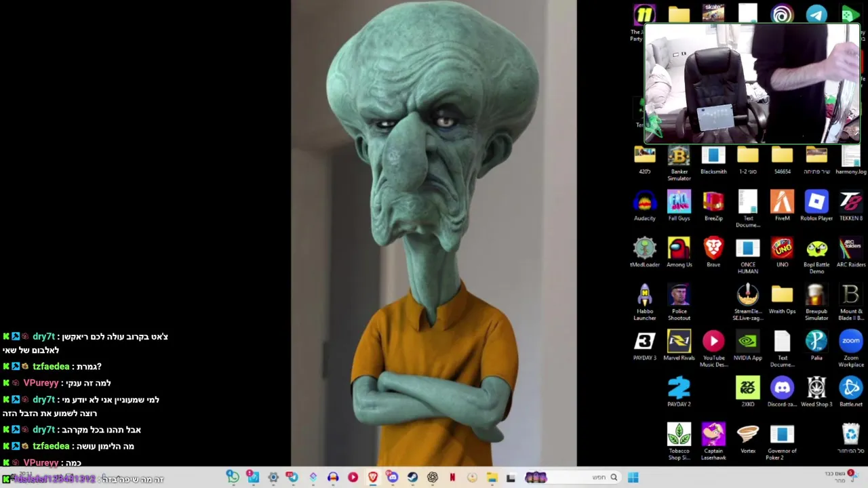Image resolution: width=868 pixels, height=488 pixels.
Task: Click chat username VPureyy above the dry7t message about listening
Action: click(41, 383)
